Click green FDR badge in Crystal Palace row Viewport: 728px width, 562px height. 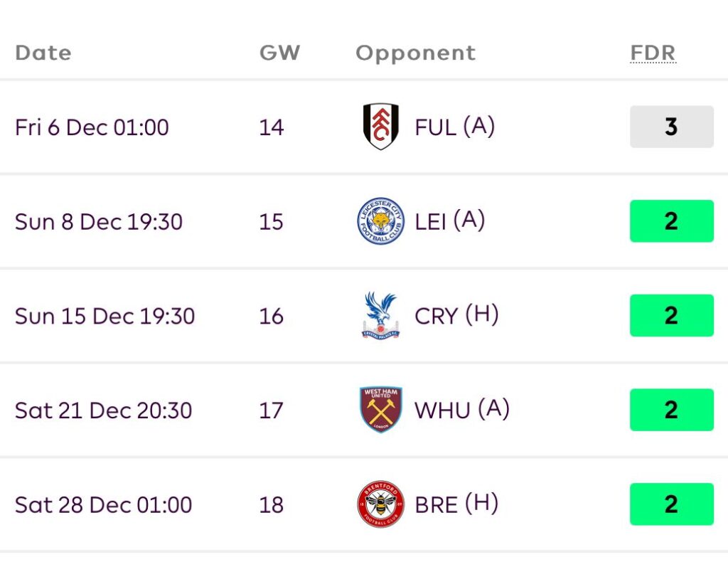pyautogui.click(x=671, y=315)
